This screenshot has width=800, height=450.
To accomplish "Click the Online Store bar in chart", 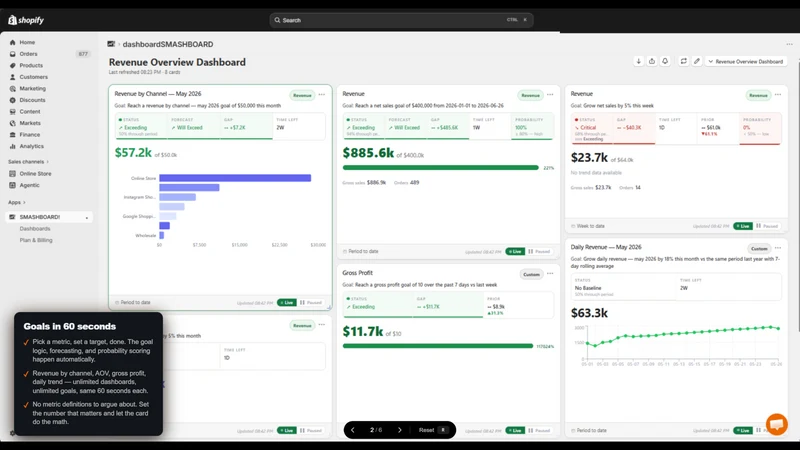I will (x=235, y=178).
